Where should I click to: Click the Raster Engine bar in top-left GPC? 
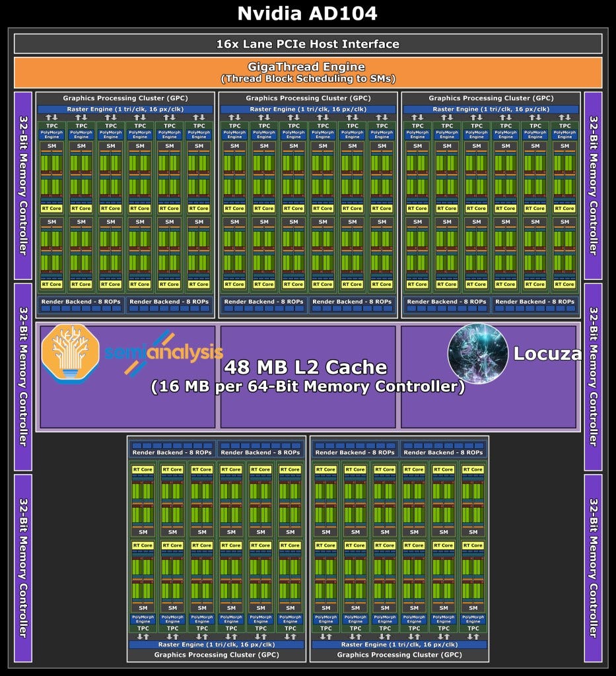(125, 110)
